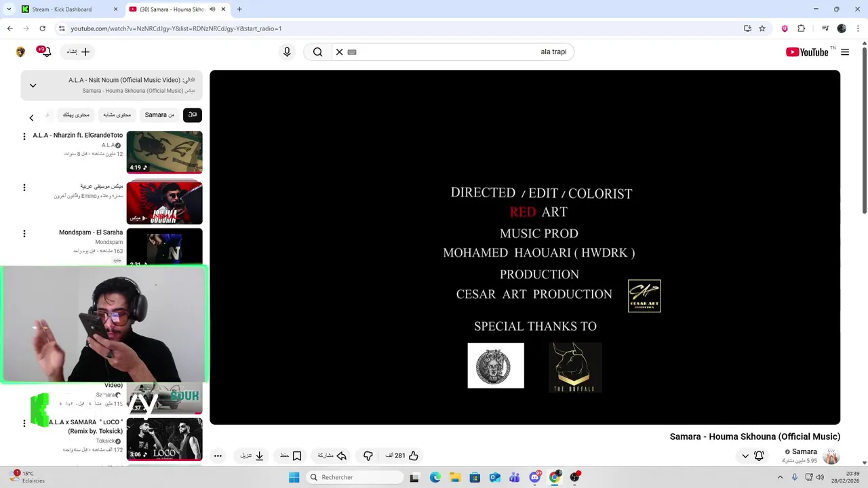
Task: Open Chrome media control icon
Action: 825,28
